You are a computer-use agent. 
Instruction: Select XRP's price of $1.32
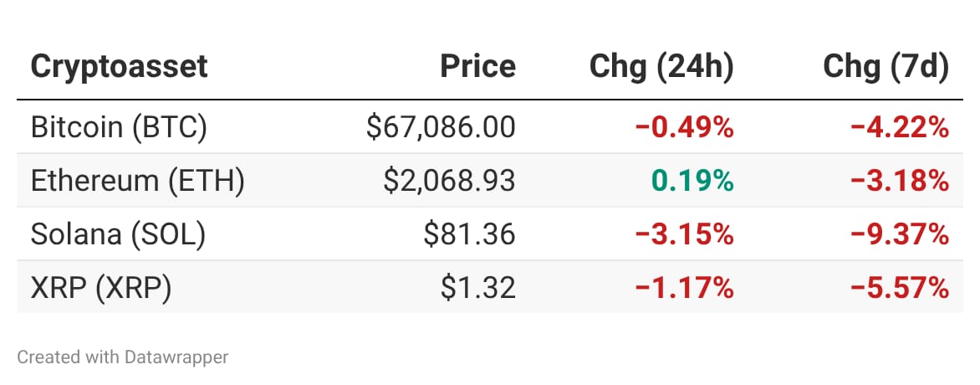(x=479, y=288)
